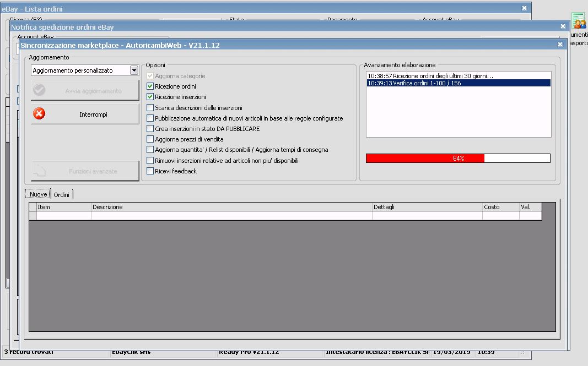The width and height of the screenshot is (588, 366).
Task: Click the Val. column header
Action: (530, 207)
